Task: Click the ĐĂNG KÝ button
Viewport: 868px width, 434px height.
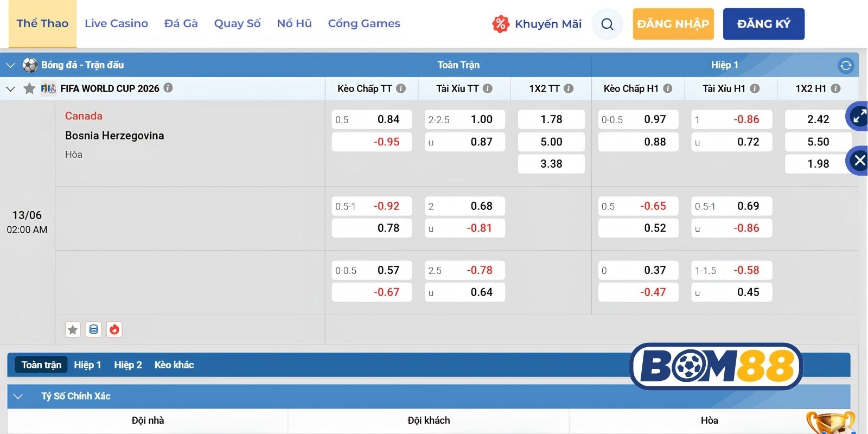Action: point(763,24)
